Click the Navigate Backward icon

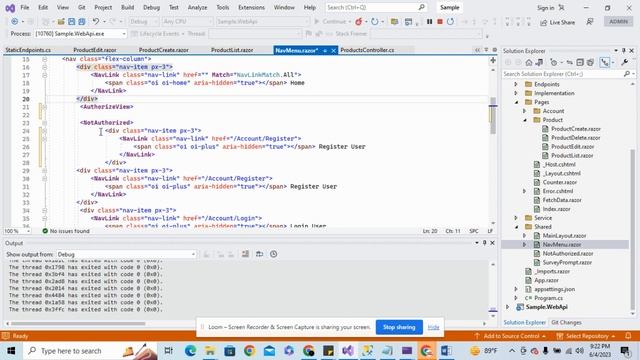point(15,22)
